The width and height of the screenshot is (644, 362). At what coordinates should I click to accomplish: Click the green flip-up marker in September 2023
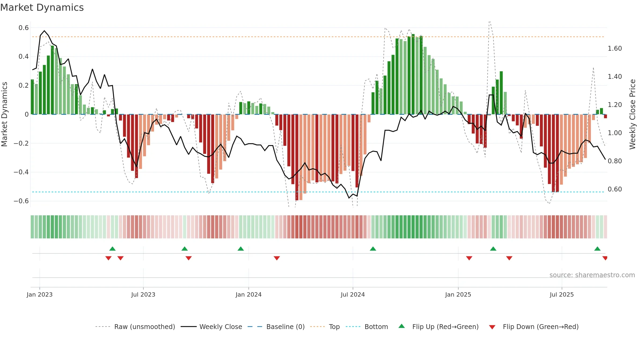click(185, 249)
